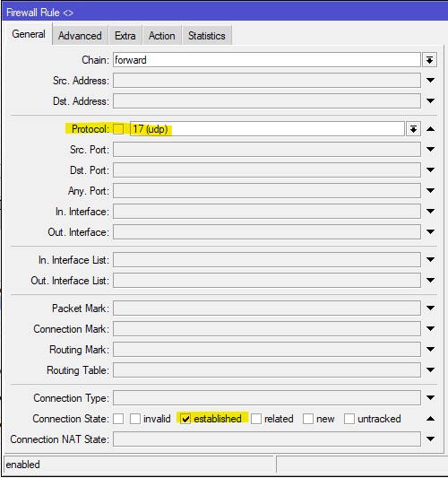
Task: Expand the Dst. Address field
Action: (x=430, y=101)
